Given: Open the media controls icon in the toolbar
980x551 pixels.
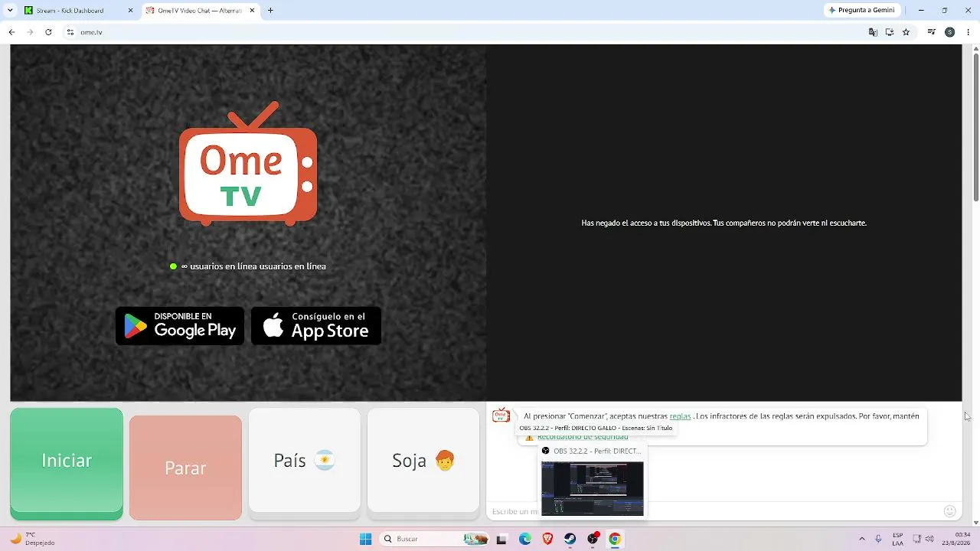Looking at the screenshot, I should click(x=932, y=32).
